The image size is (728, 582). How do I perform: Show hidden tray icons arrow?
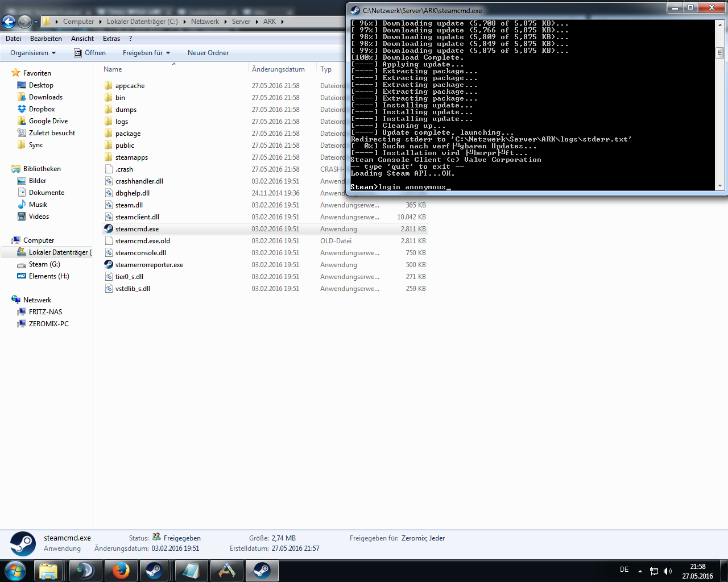tap(640, 571)
